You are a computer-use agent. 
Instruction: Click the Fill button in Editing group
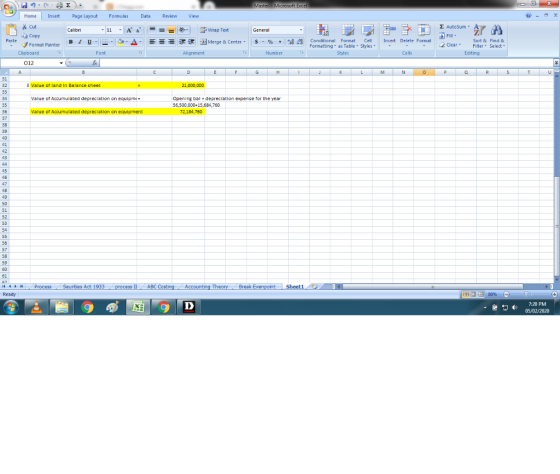pyautogui.click(x=448, y=36)
